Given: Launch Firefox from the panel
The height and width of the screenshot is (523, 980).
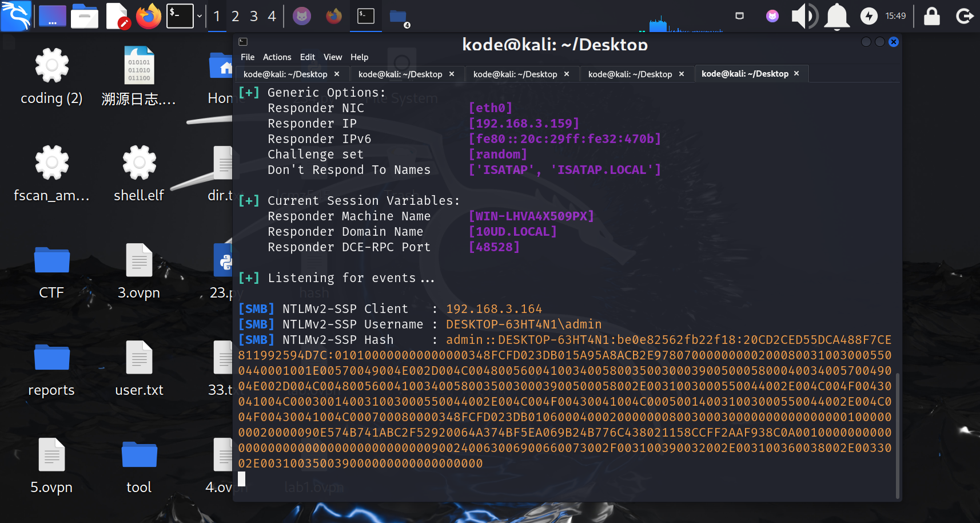Looking at the screenshot, I should [x=149, y=16].
